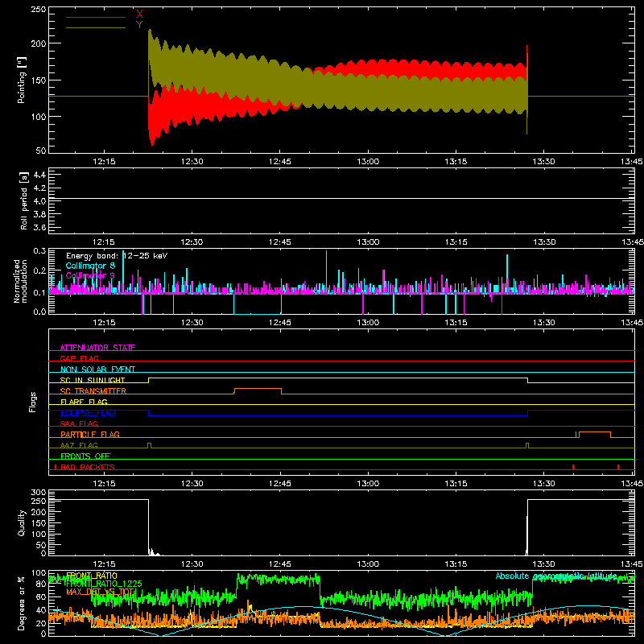Viewport: 644px width, 644px height.
Task: Click the MAX_DET_VS_TOT legend entry
Action: click(100, 592)
